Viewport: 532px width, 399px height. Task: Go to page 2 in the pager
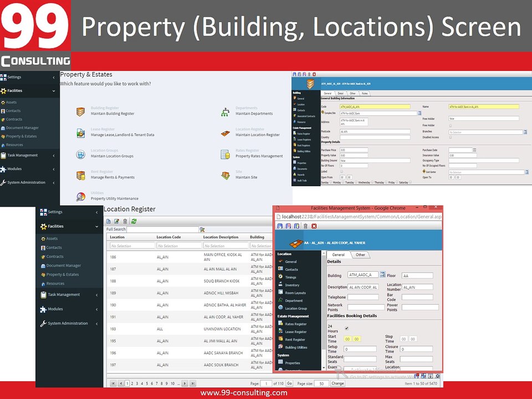(x=132, y=383)
